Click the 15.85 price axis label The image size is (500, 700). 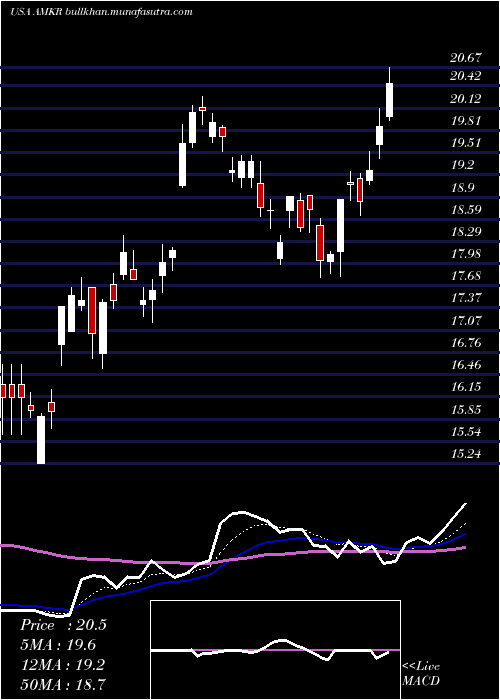click(x=466, y=409)
